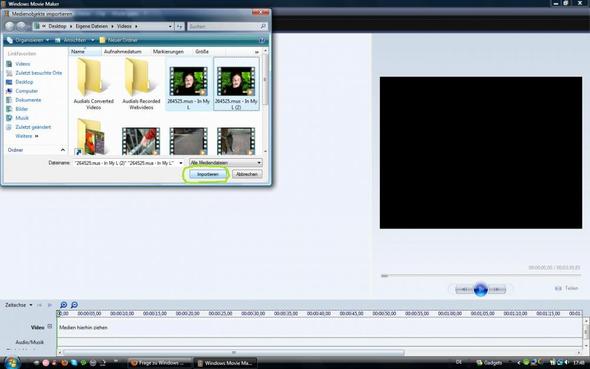Open Computer in favorite links
The image size is (590, 369).
(26, 91)
